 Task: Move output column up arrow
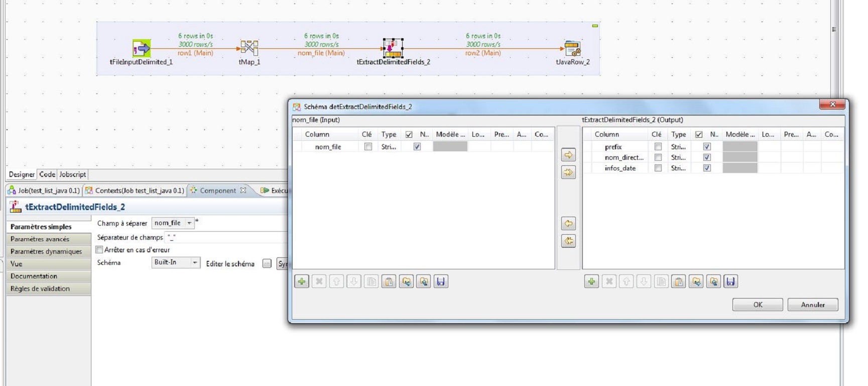tap(627, 281)
